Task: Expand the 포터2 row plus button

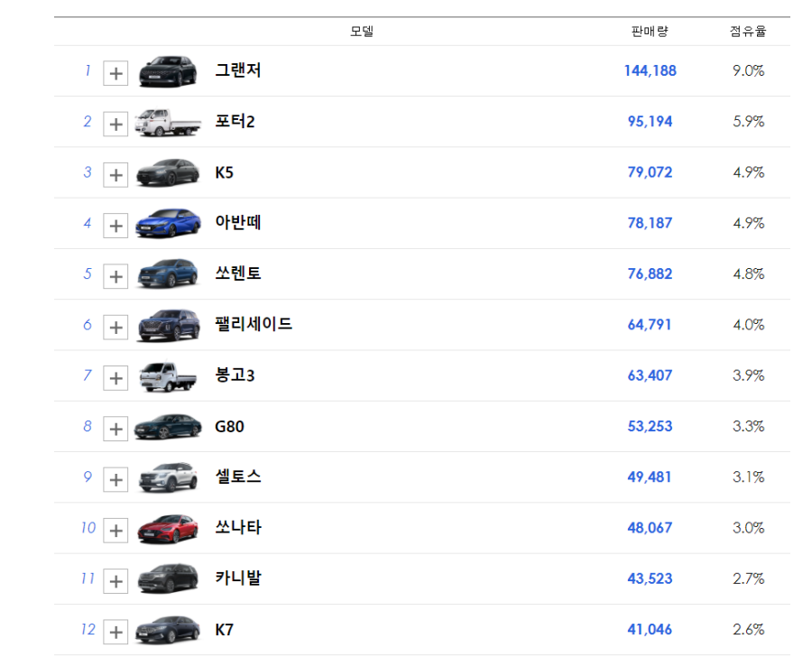Action: pyautogui.click(x=115, y=124)
